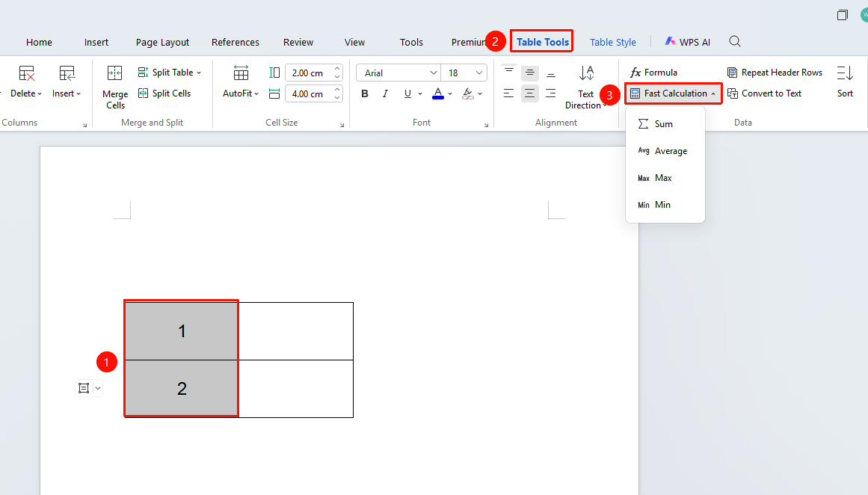Screen dimensions: 868x495
Task: Toggle italic formatting
Action: point(385,93)
